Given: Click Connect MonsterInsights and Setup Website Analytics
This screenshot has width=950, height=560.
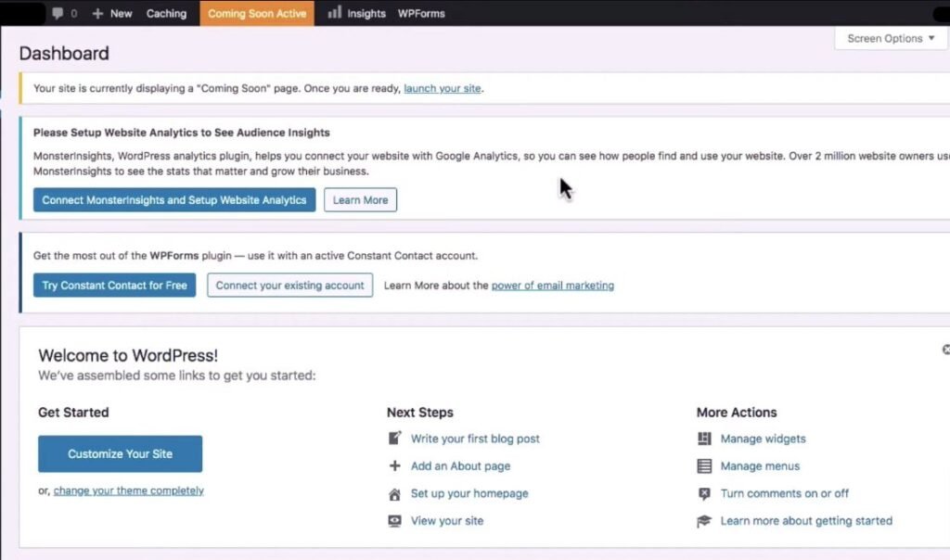Looking at the screenshot, I should (x=174, y=199).
